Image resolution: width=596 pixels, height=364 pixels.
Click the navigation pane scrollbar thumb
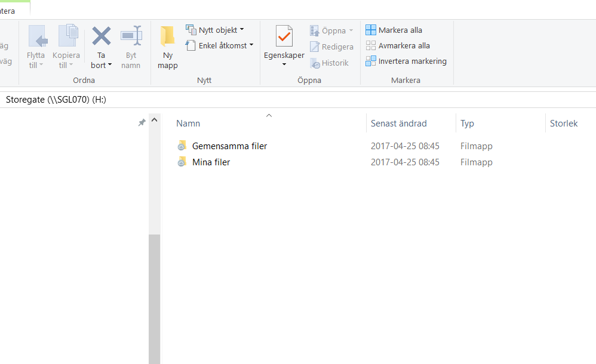155,298
